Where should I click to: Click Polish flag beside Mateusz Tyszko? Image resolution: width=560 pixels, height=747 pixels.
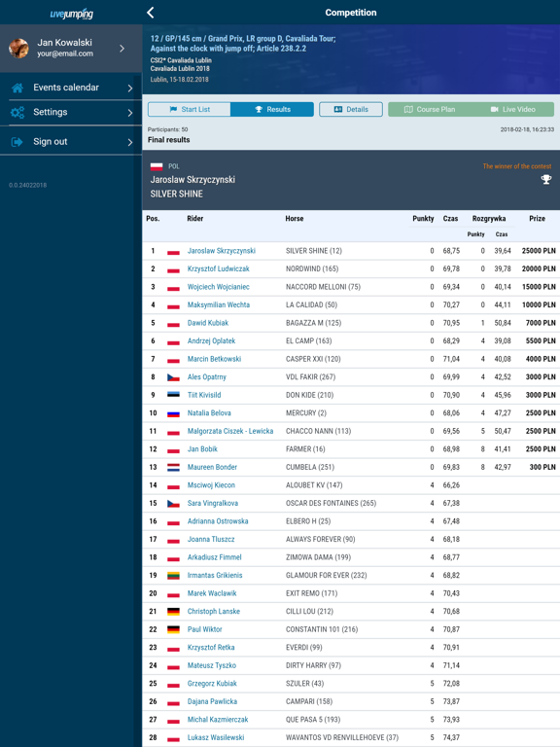tap(173, 666)
